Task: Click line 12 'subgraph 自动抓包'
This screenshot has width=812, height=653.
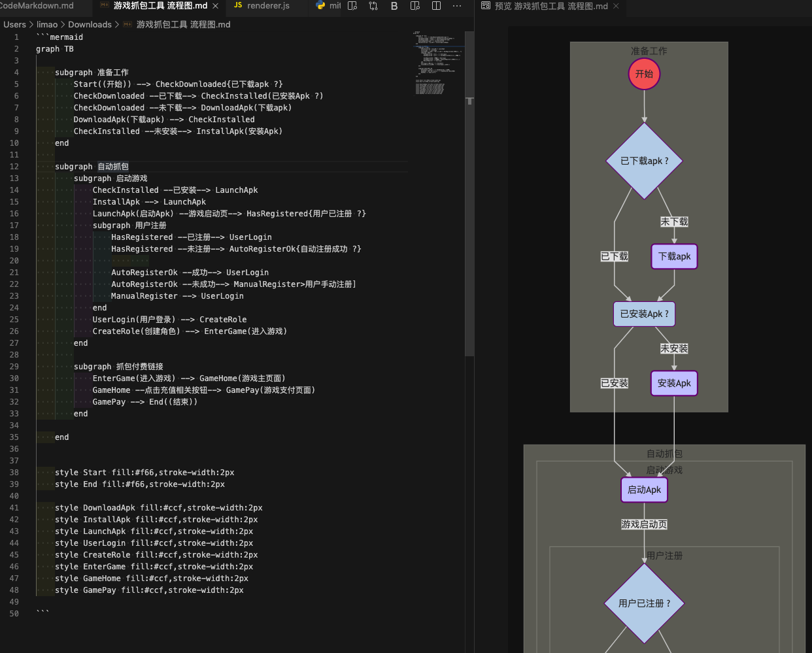Action: coord(92,167)
